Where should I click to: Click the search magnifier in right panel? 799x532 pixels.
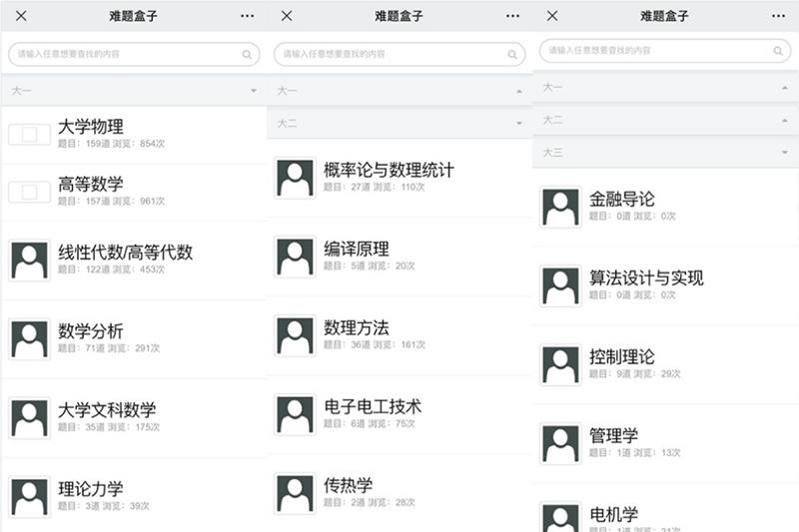click(778, 50)
